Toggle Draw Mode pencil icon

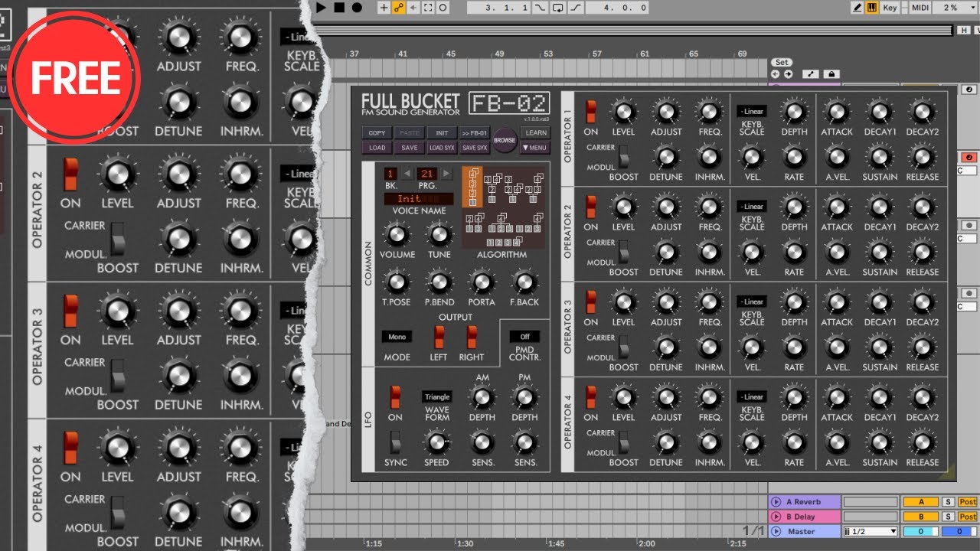pyautogui.click(x=858, y=8)
